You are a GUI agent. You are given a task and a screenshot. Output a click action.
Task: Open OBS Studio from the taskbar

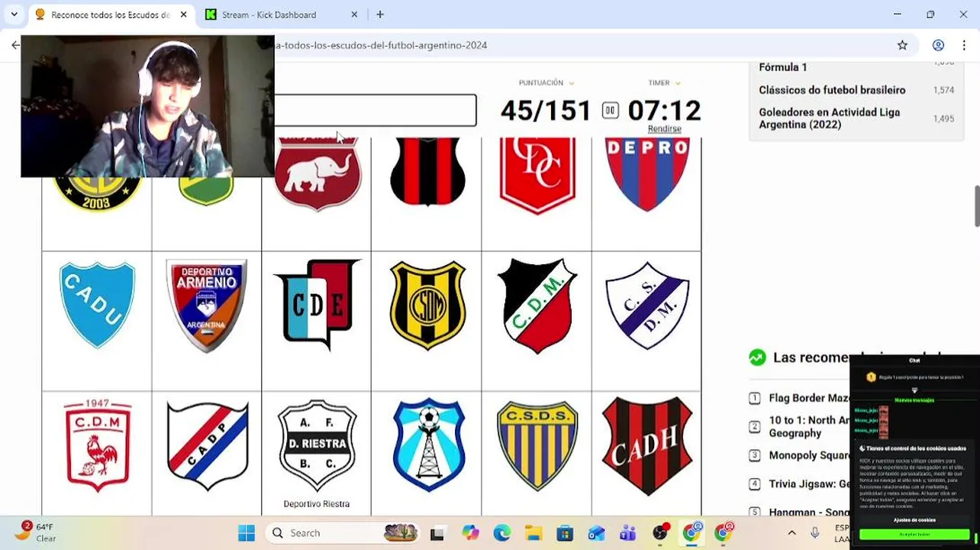(x=660, y=533)
